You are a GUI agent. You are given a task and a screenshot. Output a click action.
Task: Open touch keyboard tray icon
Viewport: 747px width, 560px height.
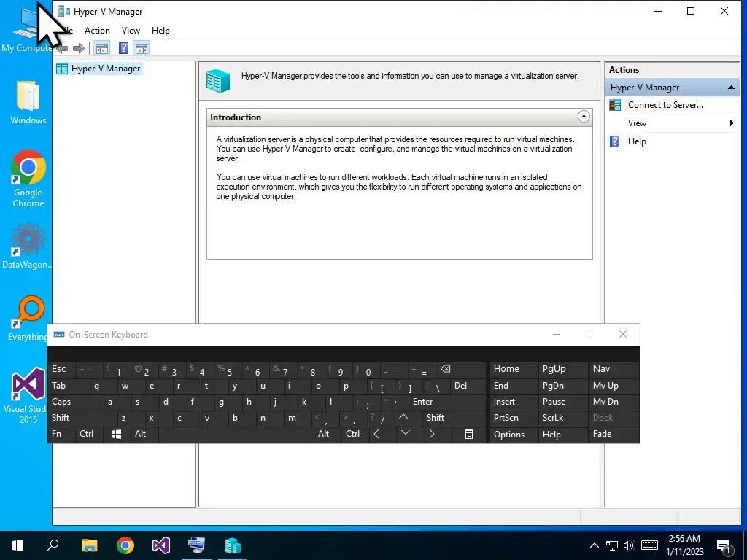point(649,545)
